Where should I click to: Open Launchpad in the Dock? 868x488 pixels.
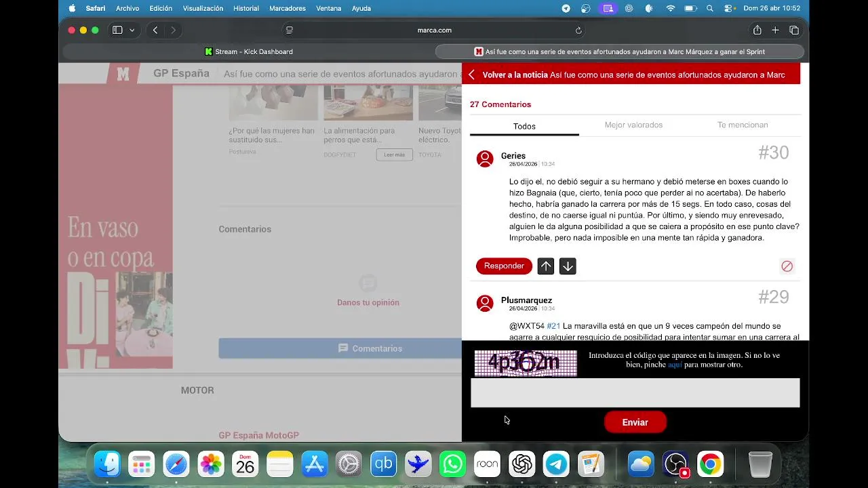point(142,464)
